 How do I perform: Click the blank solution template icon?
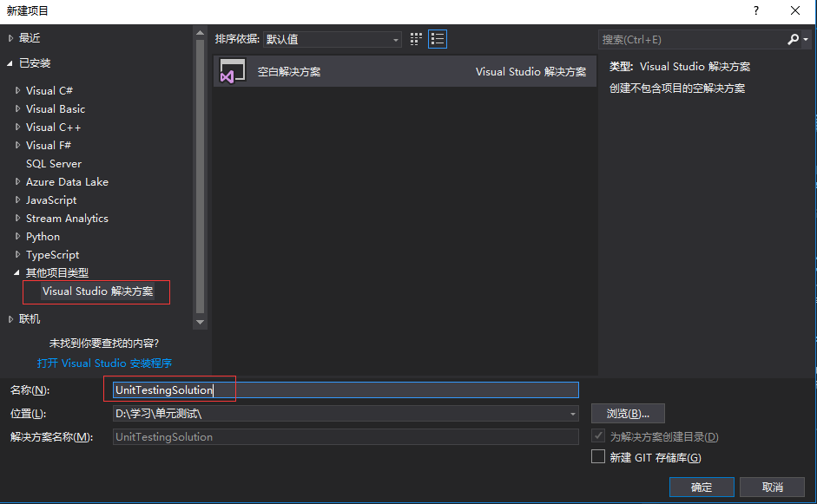[x=233, y=71]
